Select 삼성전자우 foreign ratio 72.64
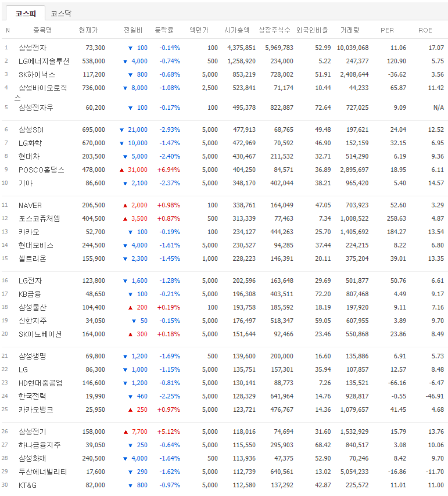448x496 pixels. pyautogui.click(x=322, y=107)
